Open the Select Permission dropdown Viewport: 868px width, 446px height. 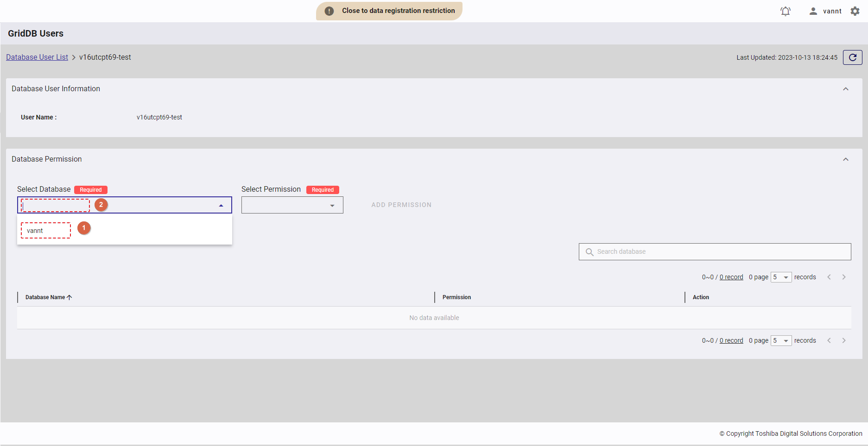click(292, 205)
